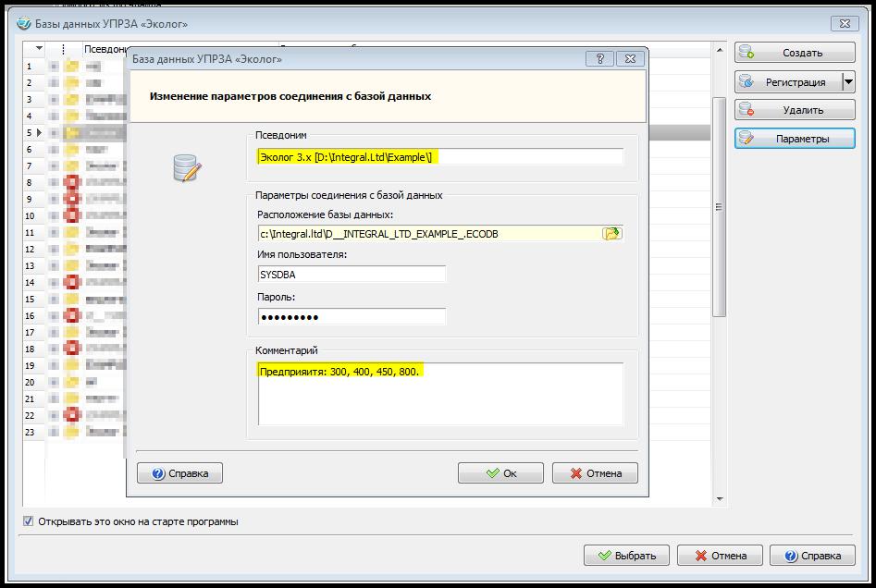Click the Параметры button
The image size is (876, 588).
pyautogui.click(x=795, y=139)
